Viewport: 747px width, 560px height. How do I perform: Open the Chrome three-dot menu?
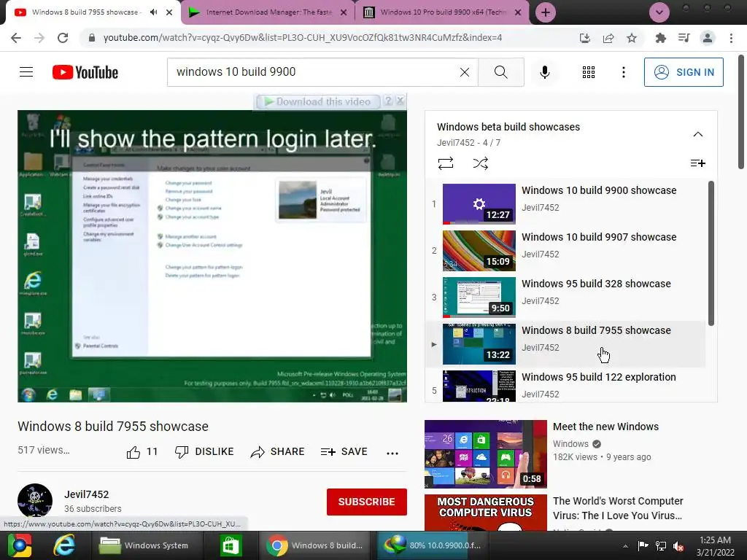pyautogui.click(x=731, y=38)
